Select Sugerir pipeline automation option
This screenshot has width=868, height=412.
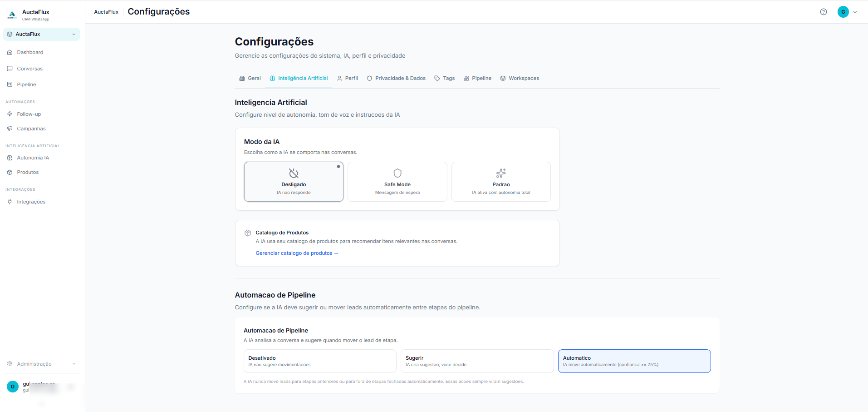[477, 361]
